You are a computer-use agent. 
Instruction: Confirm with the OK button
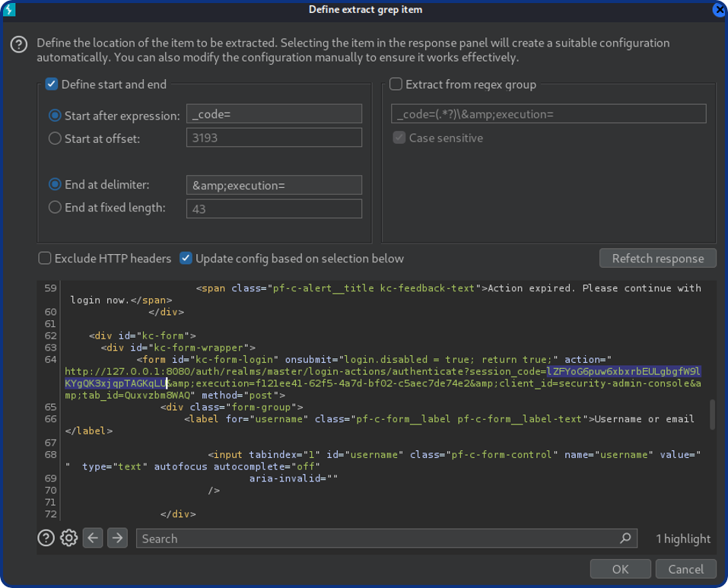(x=620, y=569)
